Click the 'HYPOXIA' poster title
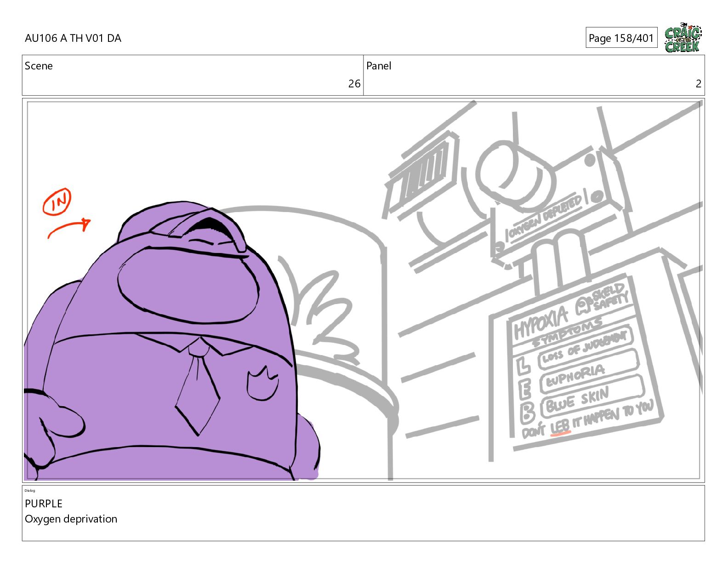728x563 pixels. click(x=540, y=323)
